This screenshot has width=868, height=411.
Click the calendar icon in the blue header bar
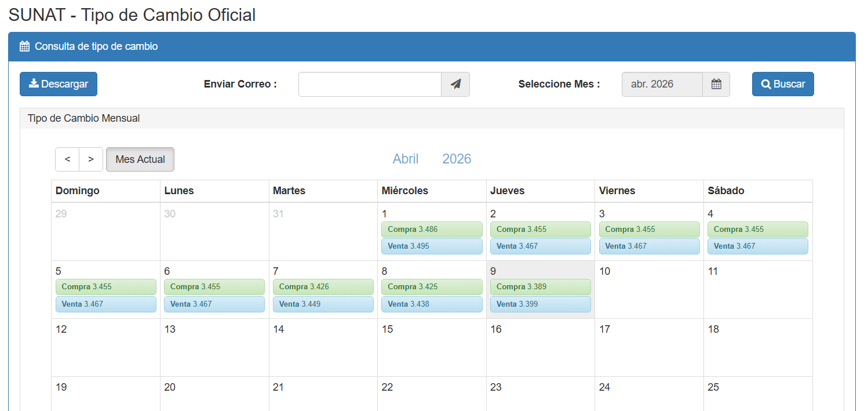pos(24,45)
